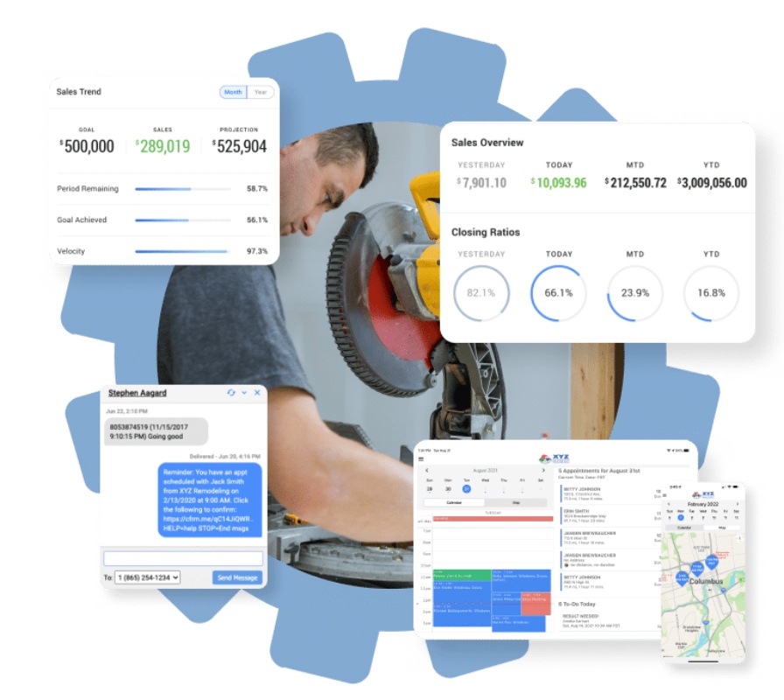Open the To phone number dropdown
This screenshot has height=700, width=784.
click(x=148, y=577)
